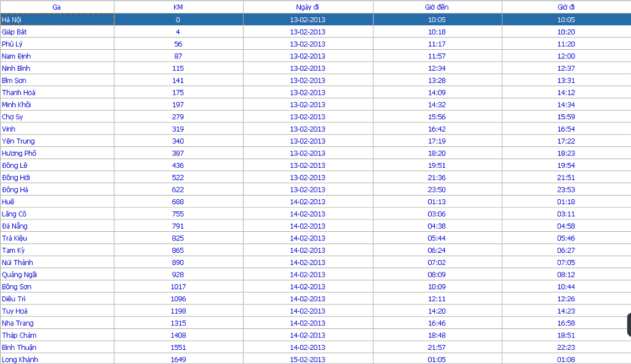Select the Bồng Sơn station cell
The width and height of the screenshot is (631, 364).
[x=57, y=287]
